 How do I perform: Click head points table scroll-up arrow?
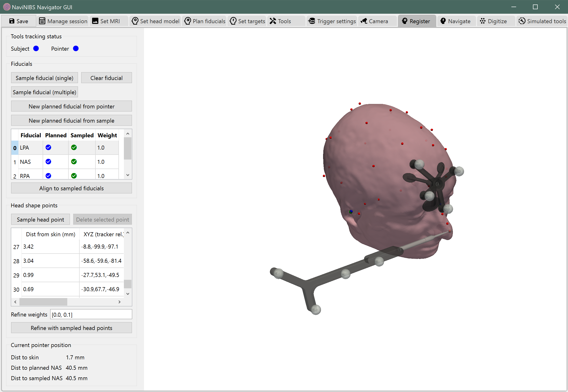pos(128,233)
